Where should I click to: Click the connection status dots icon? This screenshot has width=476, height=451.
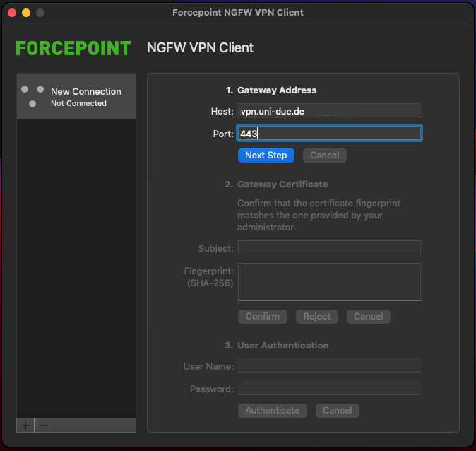pos(32,96)
